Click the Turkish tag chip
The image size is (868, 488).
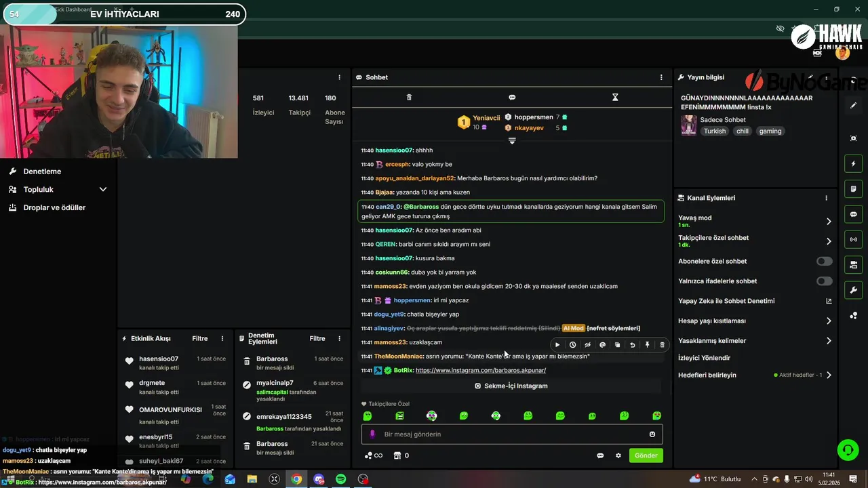pyautogui.click(x=715, y=131)
